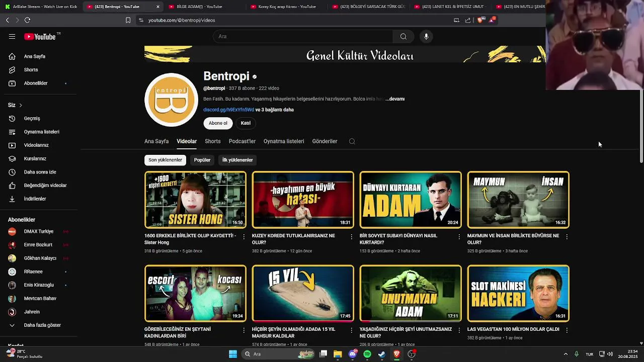The width and height of the screenshot is (644, 362).
Task: Switch to the Gönderiler tab
Action: [325, 141]
